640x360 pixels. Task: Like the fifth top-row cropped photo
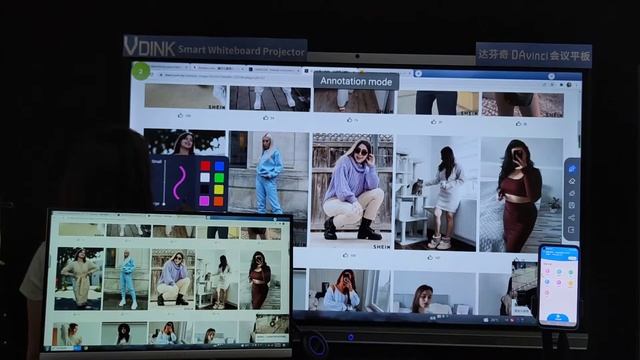coord(518,123)
